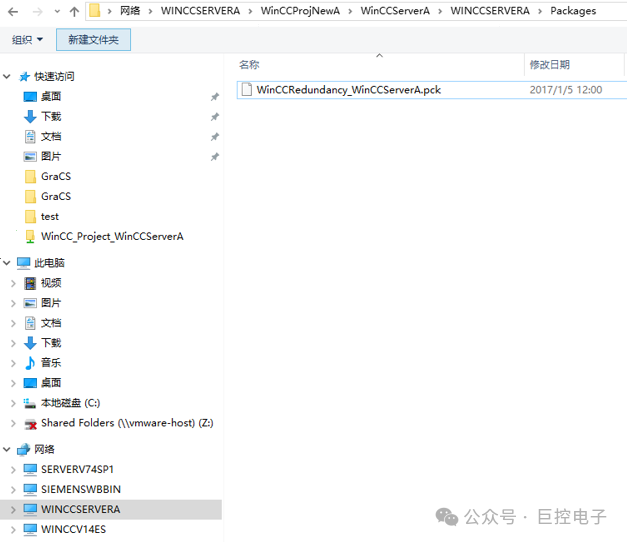This screenshot has width=627, height=542.
Task: Expand the 视频 folder node
Action: pyautogui.click(x=13, y=283)
